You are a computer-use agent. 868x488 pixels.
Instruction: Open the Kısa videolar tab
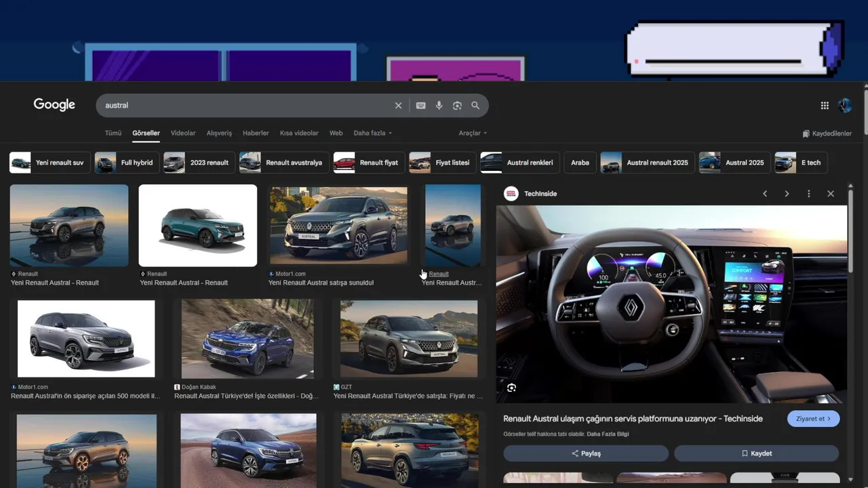[299, 133]
